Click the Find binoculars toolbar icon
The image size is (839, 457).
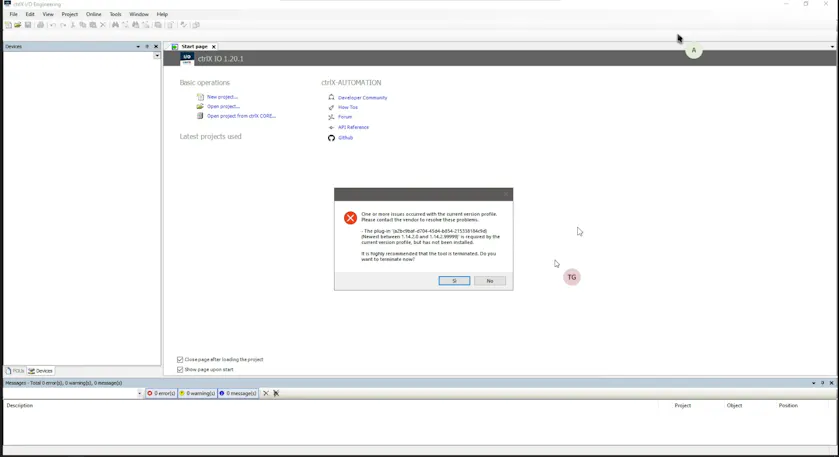(x=115, y=25)
